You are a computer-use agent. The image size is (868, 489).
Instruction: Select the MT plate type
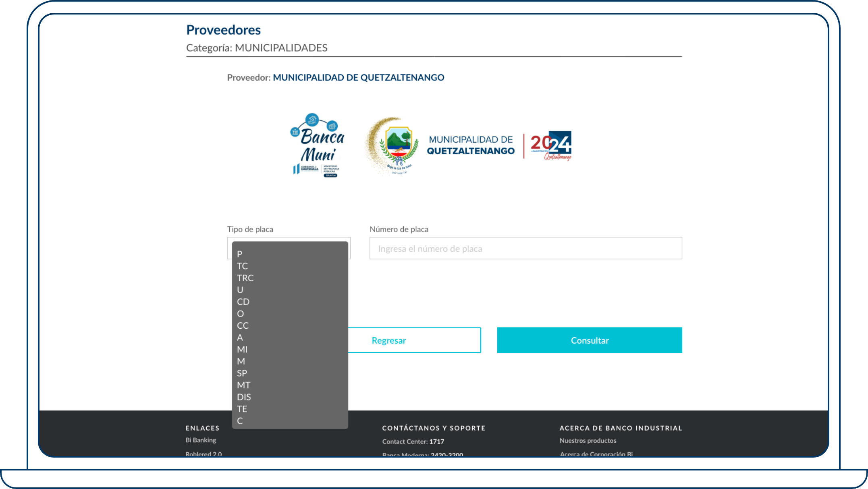click(x=290, y=385)
